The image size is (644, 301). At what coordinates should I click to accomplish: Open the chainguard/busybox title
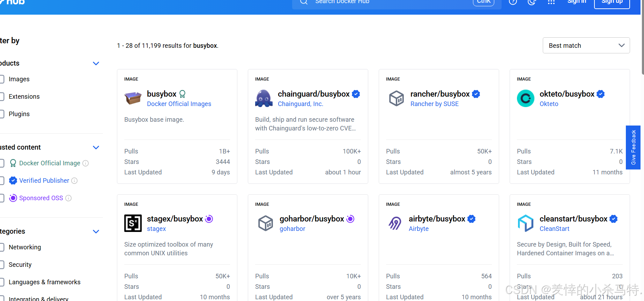pyautogui.click(x=314, y=94)
